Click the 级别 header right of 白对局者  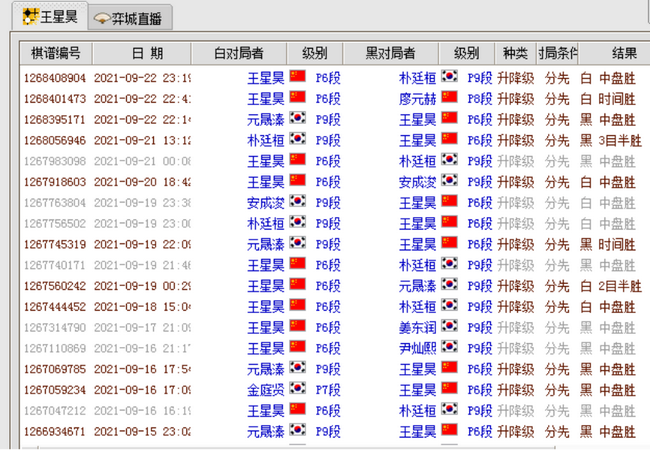(x=315, y=53)
